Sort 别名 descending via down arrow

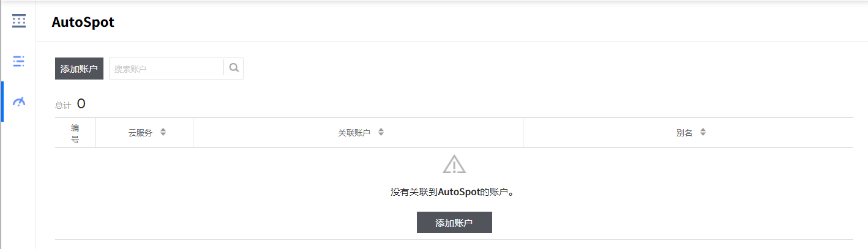coord(703,135)
